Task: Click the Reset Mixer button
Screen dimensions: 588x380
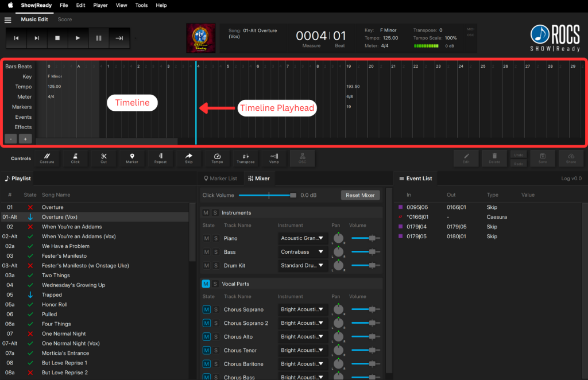Action: coord(360,195)
